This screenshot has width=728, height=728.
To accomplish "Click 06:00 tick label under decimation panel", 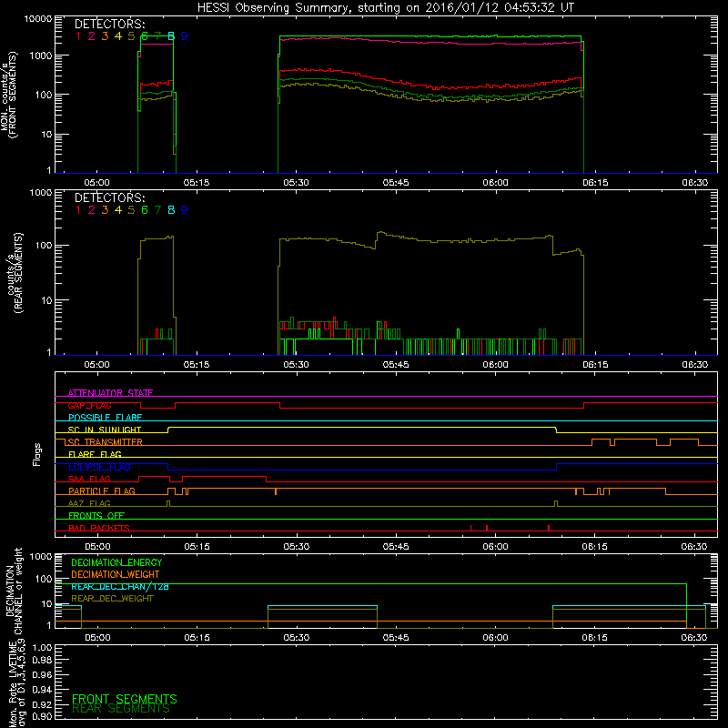I will (x=495, y=638).
